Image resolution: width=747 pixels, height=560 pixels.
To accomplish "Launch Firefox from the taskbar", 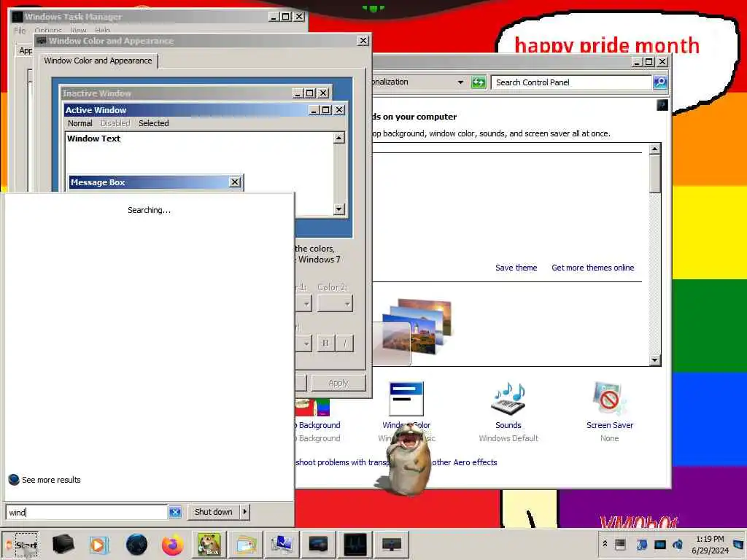I will pyautogui.click(x=172, y=545).
